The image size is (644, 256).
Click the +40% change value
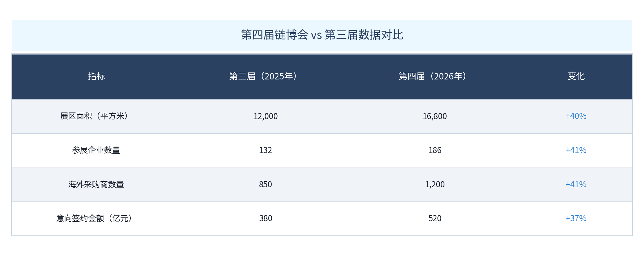pyautogui.click(x=576, y=116)
